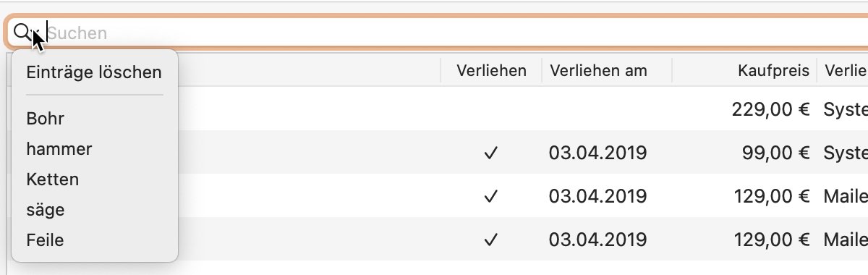
Task: Sort by the Kaufpreis column header
Action: (x=744, y=71)
